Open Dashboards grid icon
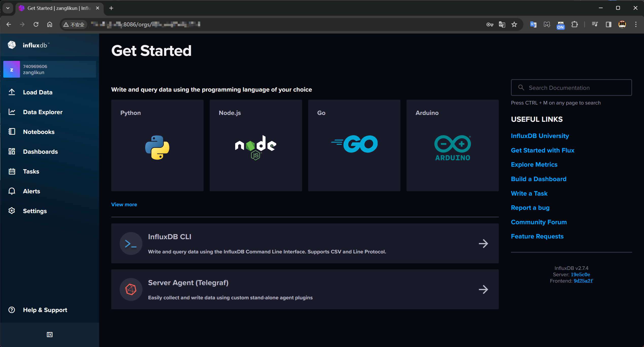 click(x=12, y=151)
